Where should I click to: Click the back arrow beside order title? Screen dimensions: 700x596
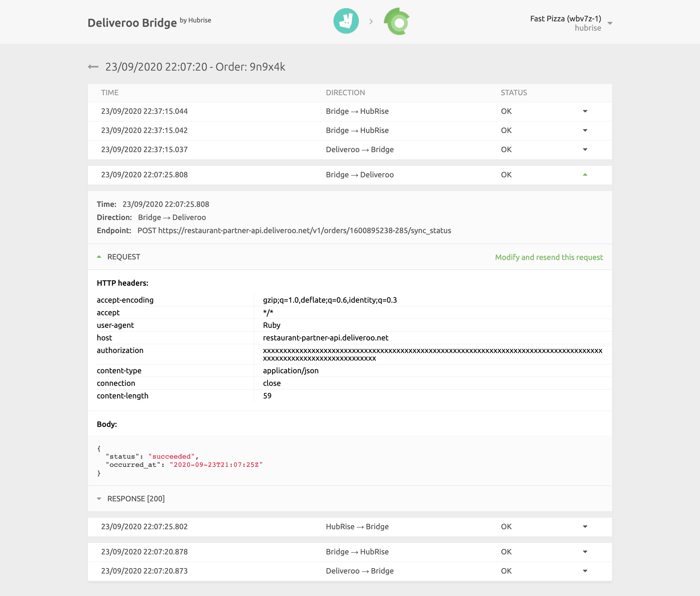(x=93, y=66)
